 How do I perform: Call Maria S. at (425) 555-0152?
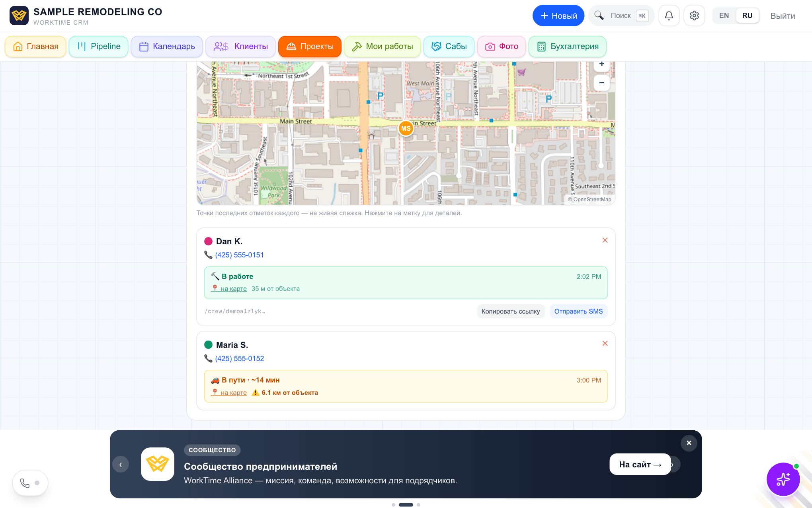click(x=239, y=359)
